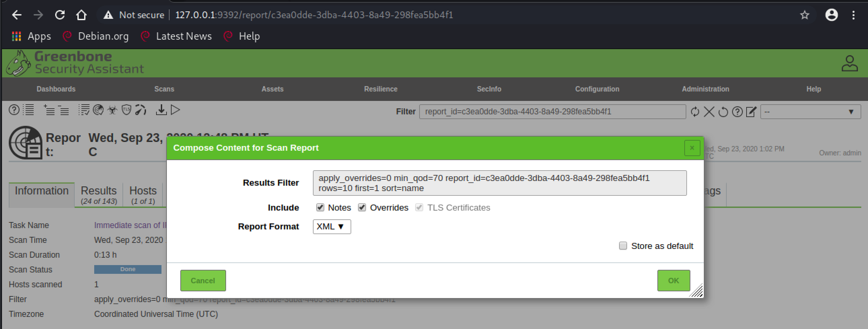Open the Resilience menu
Screen dimensions: 868x329
[381, 89]
